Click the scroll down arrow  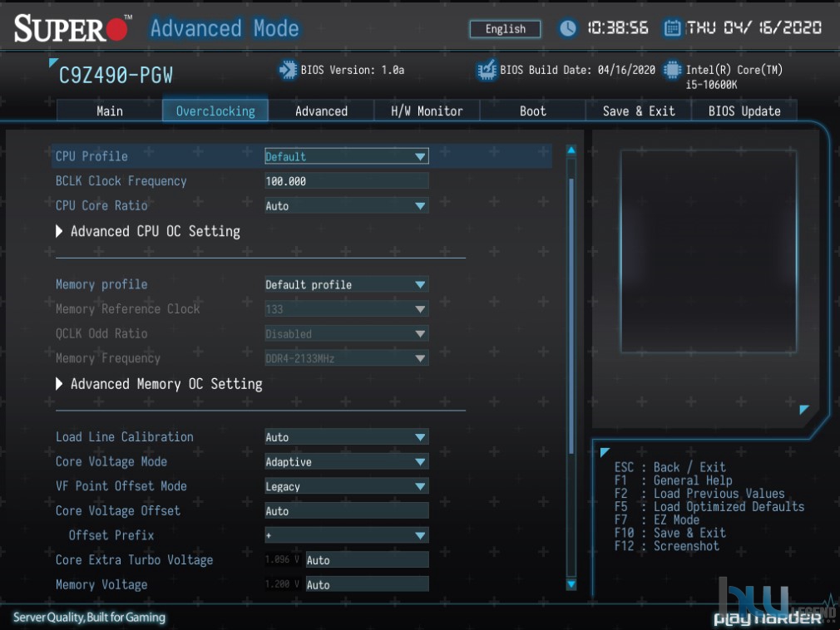coord(571,584)
